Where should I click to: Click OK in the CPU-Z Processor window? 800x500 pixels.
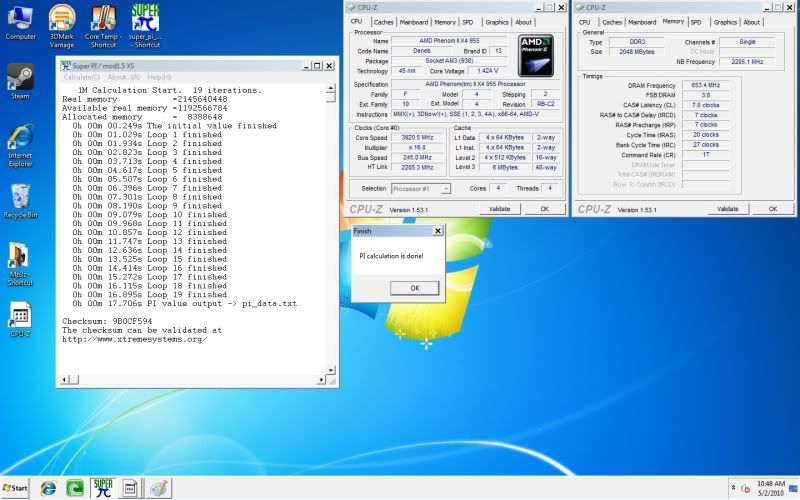(x=544, y=209)
